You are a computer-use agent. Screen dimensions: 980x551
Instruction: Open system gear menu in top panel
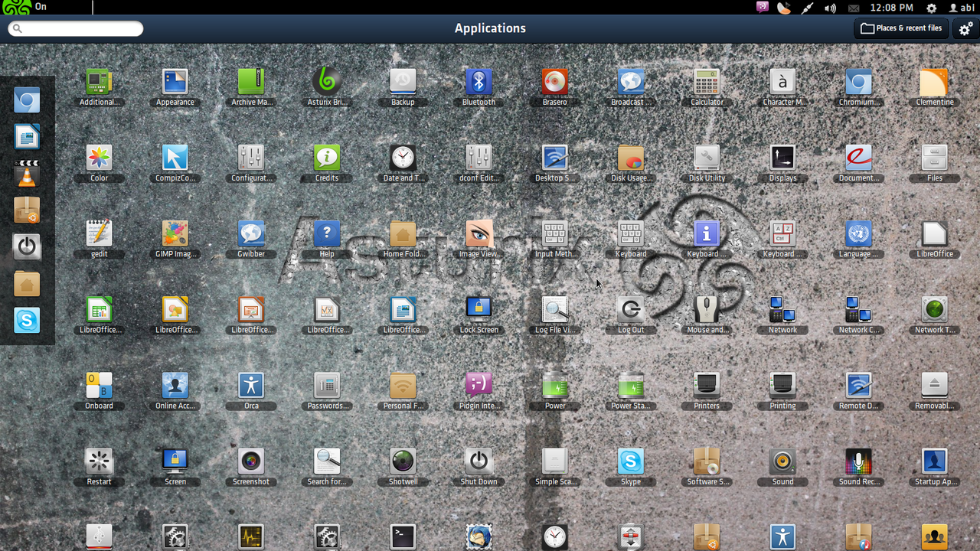pos(931,8)
